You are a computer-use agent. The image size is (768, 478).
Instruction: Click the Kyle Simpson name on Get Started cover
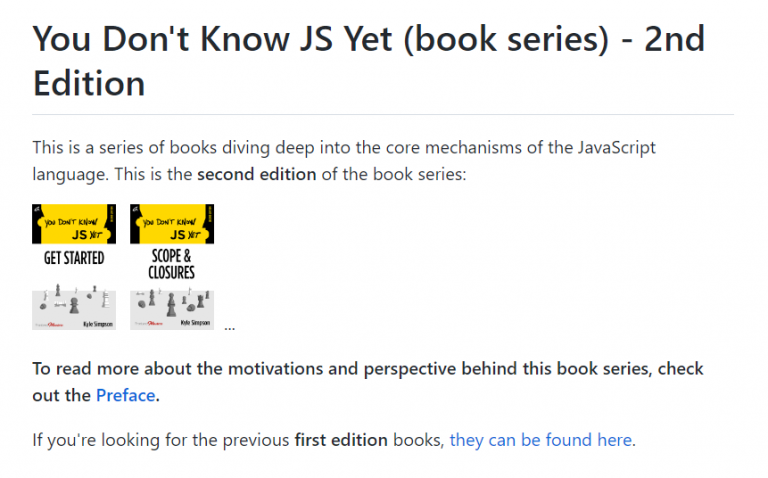point(96,325)
